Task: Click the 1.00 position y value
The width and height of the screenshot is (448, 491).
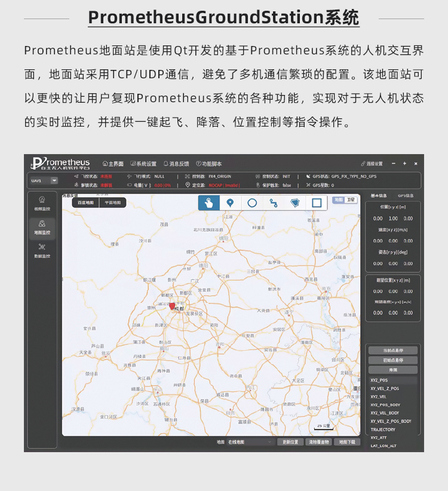Action: (393, 219)
